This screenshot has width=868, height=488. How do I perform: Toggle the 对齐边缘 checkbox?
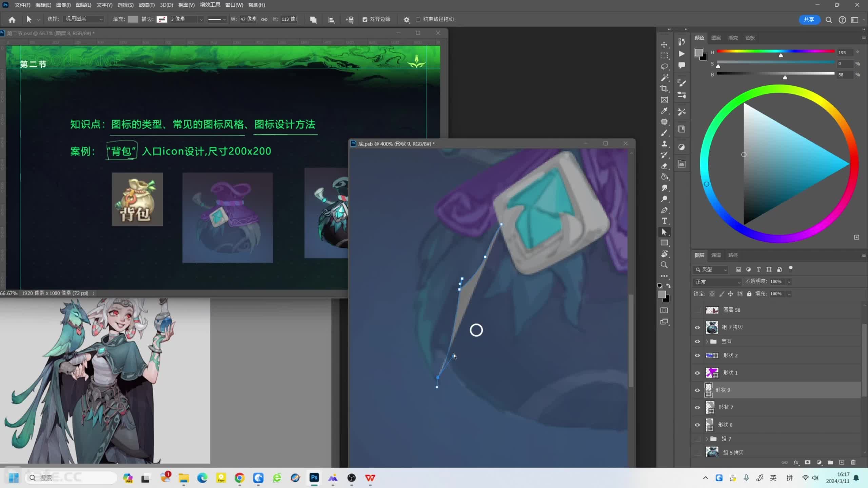[x=365, y=19]
